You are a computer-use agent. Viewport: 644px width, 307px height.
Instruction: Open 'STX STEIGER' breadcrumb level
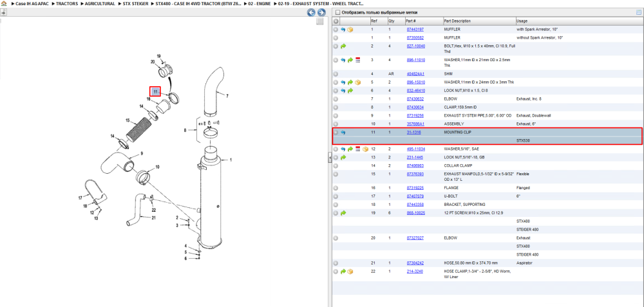[135, 3]
